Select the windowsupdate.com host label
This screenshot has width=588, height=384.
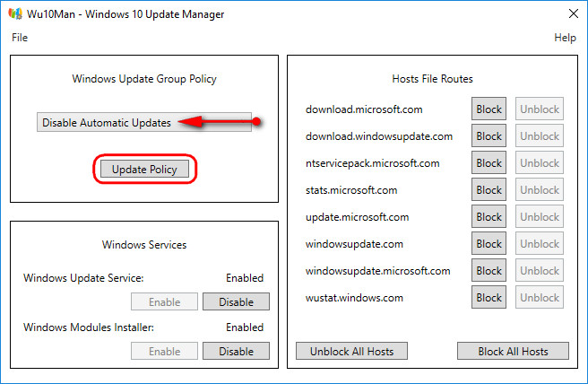point(354,244)
